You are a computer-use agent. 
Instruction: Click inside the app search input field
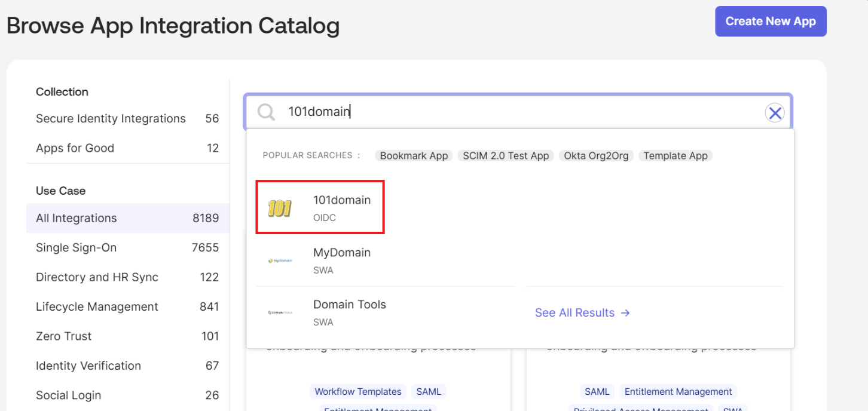click(478, 112)
